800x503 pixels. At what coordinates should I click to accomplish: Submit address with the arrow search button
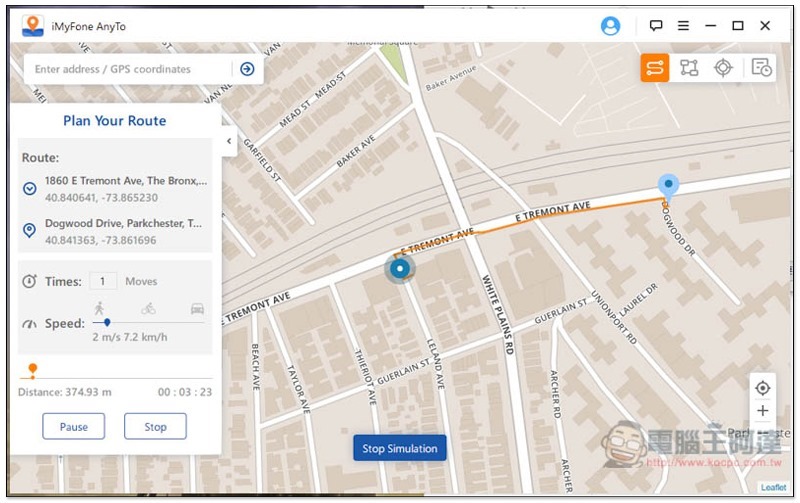coord(247,69)
